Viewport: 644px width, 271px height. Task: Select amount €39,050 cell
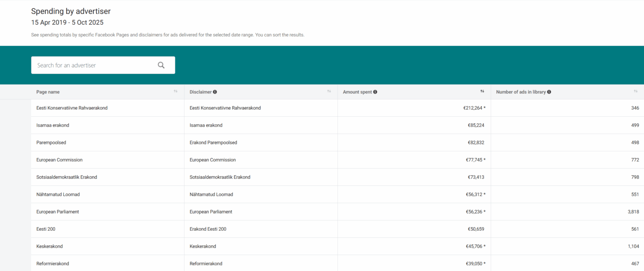click(x=414, y=263)
